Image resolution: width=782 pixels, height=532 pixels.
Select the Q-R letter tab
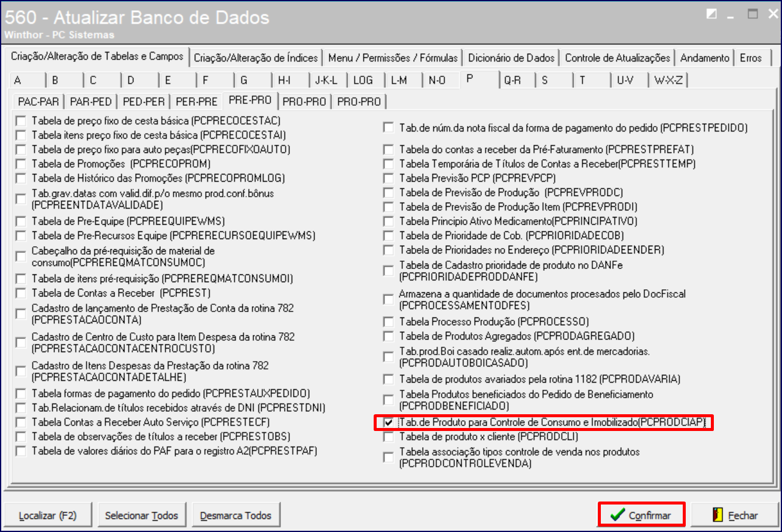tap(517, 80)
